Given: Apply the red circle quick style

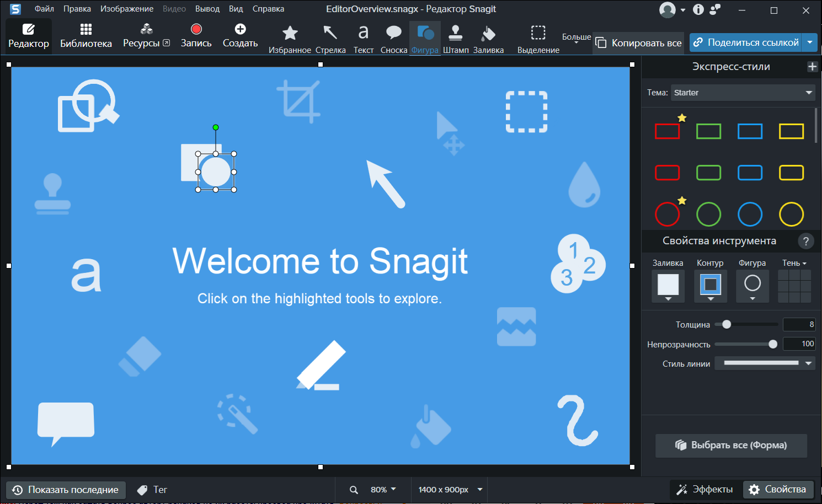Looking at the screenshot, I should 668,214.
